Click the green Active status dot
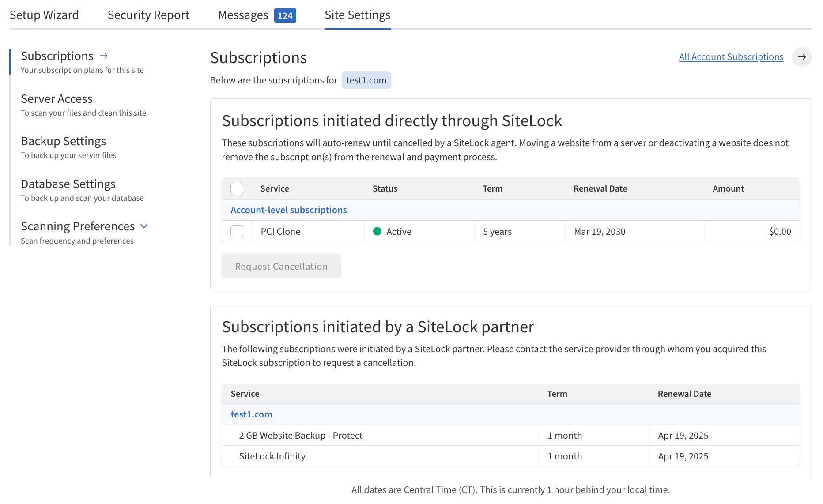The width and height of the screenshot is (823, 504). point(377,231)
